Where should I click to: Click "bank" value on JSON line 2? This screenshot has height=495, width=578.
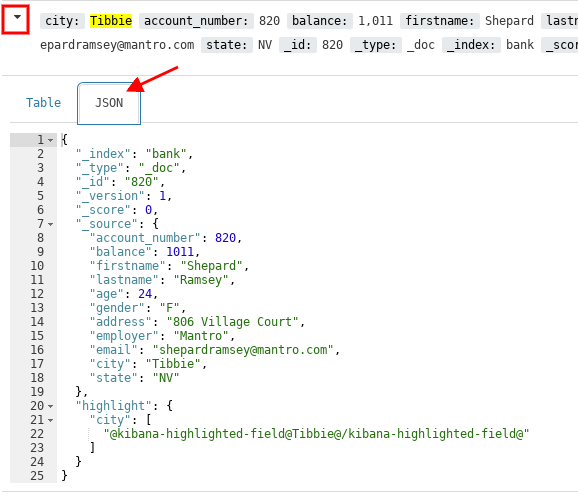(166, 154)
